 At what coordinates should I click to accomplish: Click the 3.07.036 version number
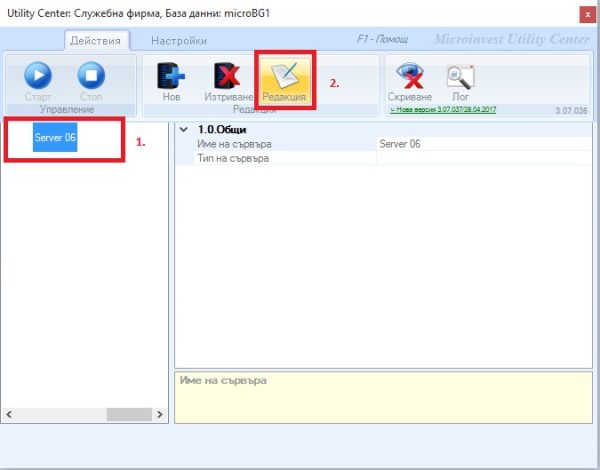tap(571, 111)
